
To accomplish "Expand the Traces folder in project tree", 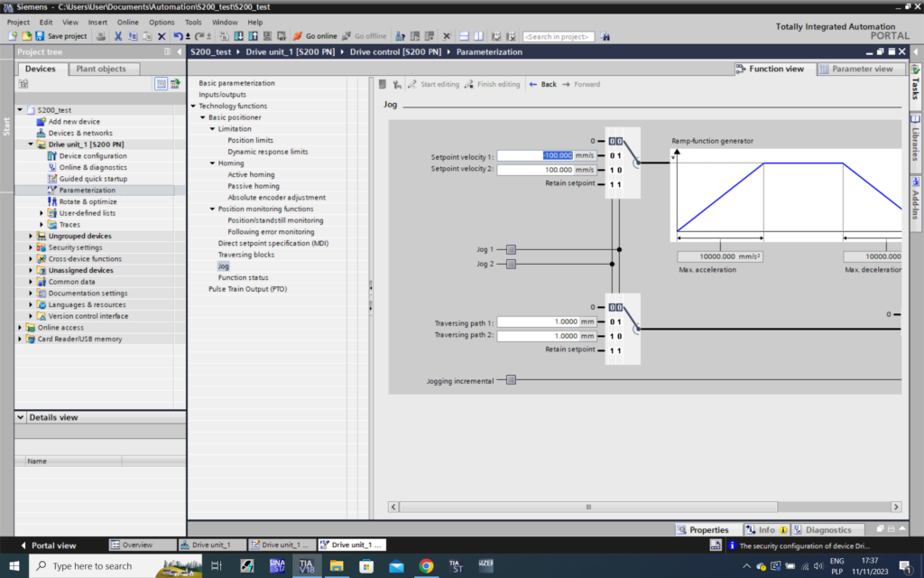I will coord(42,224).
